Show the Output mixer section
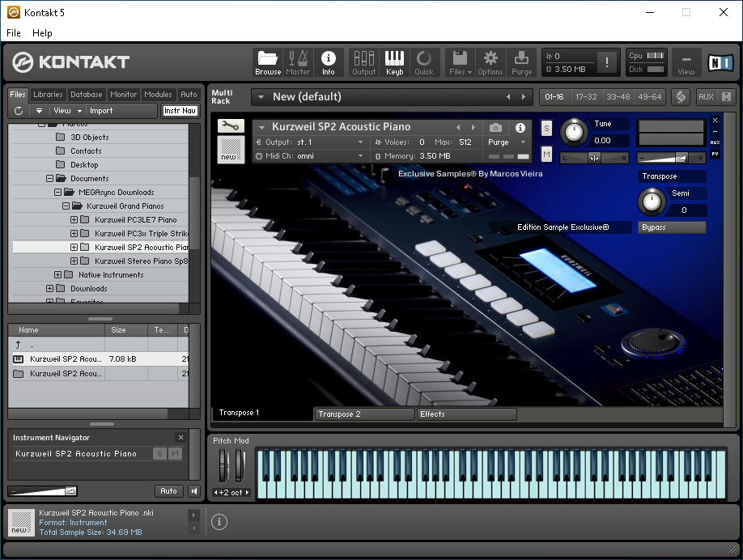Image resolution: width=743 pixels, height=560 pixels. coord(364,62)
